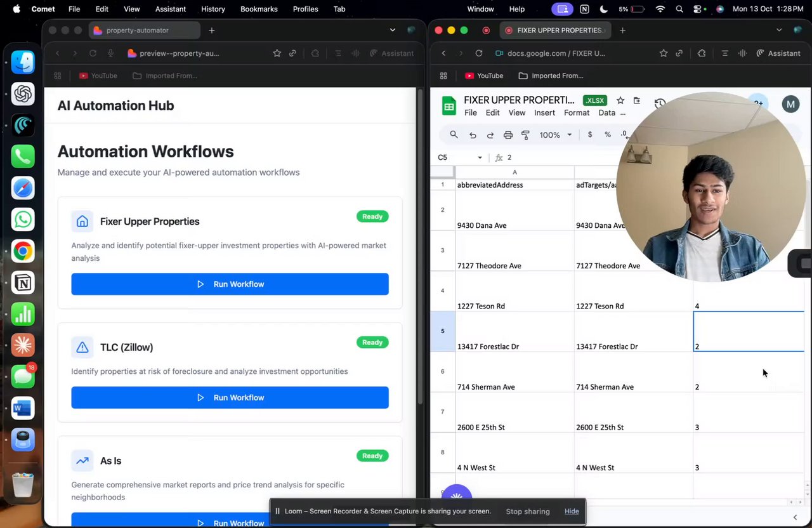Run the Fixer Upper Properties workflow
Viewport: 812px width, 528px height.
tap(230, 284)
